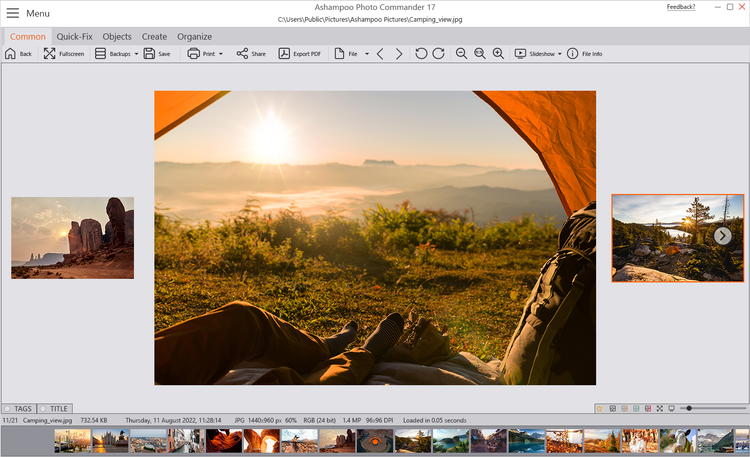Select the desert rocks preview image on left
This screenshot has width=750, height=457.
(x=72, y=237)
